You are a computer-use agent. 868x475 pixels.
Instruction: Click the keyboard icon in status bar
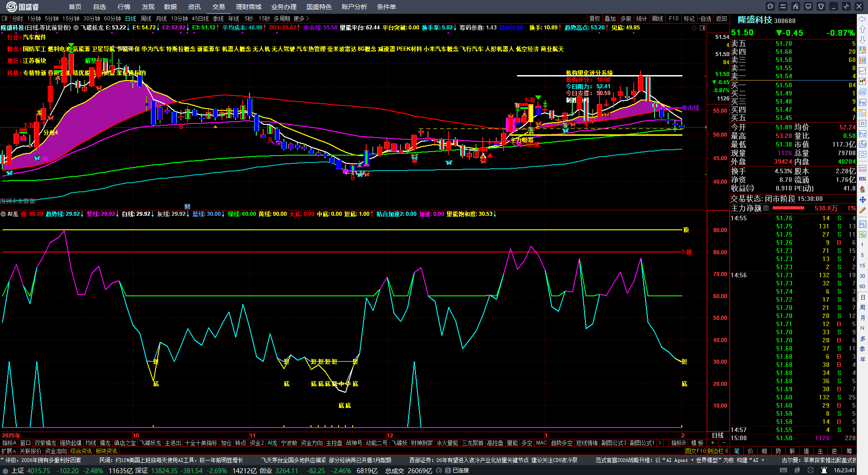[783, 470]
